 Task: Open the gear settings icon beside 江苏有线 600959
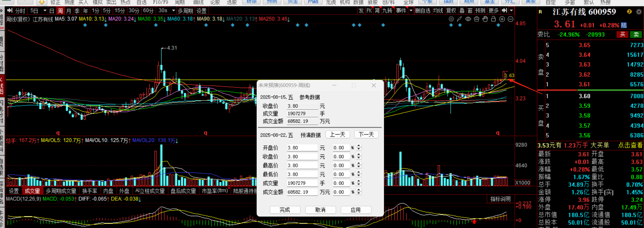[x=639, y=12]
